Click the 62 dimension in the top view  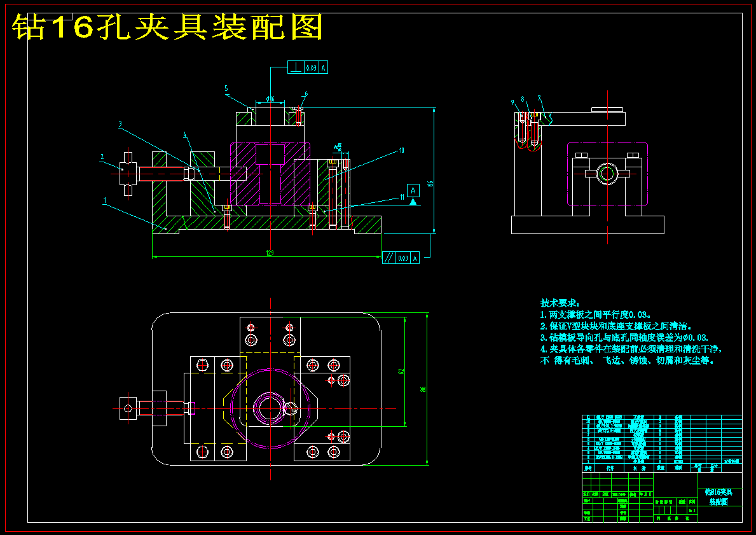point(401,372)
